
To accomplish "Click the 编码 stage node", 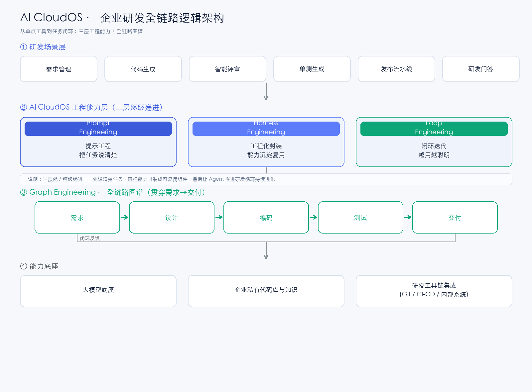I will pos(266,218).
